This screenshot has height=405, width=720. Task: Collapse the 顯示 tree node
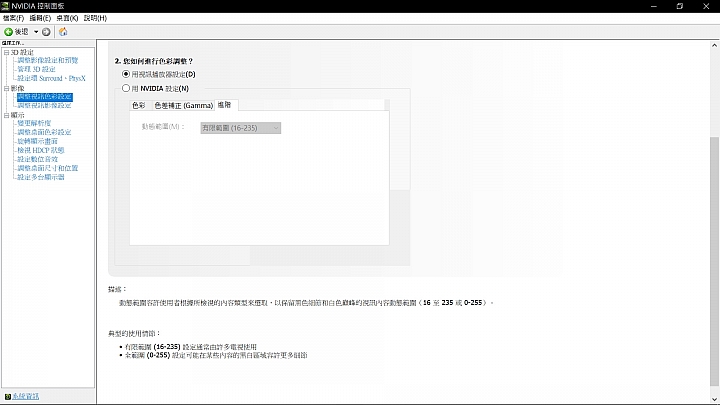click(x=6, y=115)
